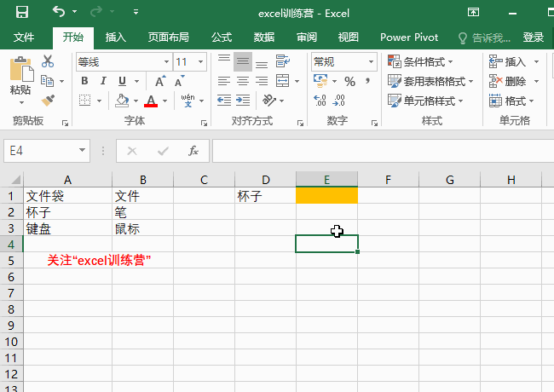The width and height of the screenshot is (554, 392).
Task: Toggle Bold formatting
Action: pyautogui.click(x=85, y=81)
